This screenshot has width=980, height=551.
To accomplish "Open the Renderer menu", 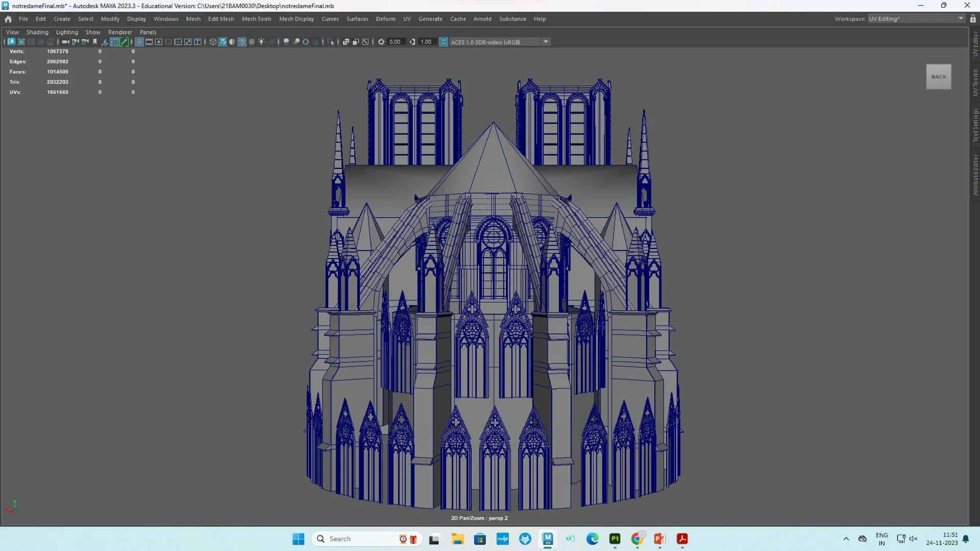I will click(120, 32).
